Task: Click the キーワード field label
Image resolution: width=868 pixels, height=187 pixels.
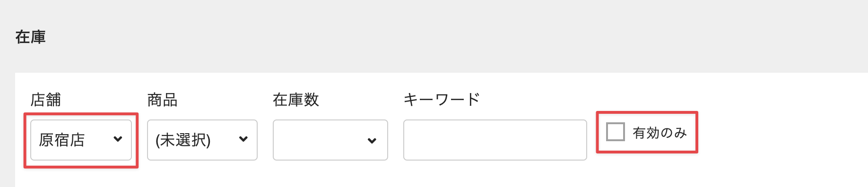Action: (x=442, y=100)
